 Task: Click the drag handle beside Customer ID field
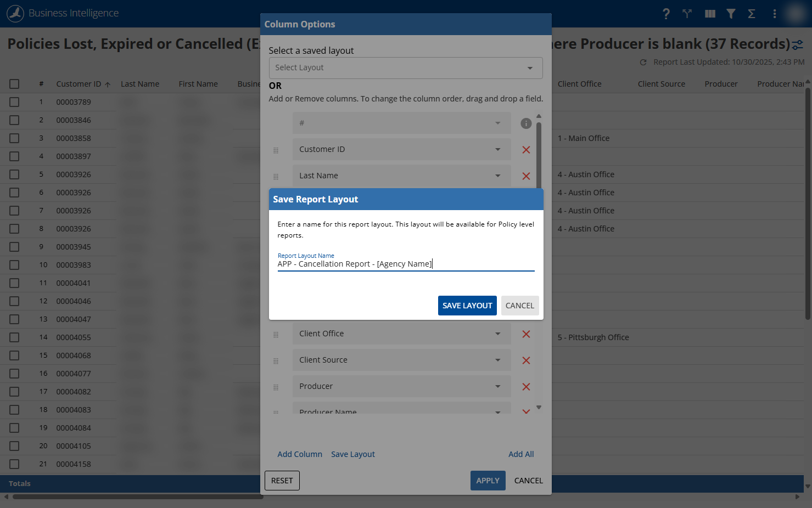pyautogui.click(x=276, y=150)
